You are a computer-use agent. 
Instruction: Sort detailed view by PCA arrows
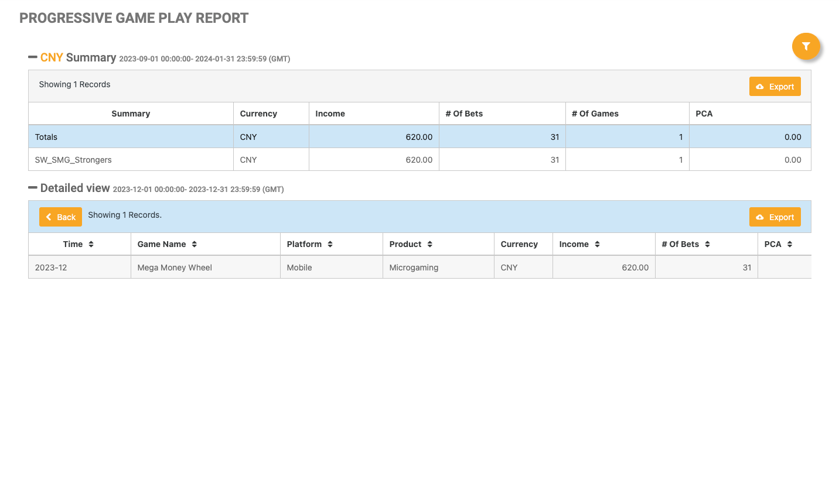[790, 244]
